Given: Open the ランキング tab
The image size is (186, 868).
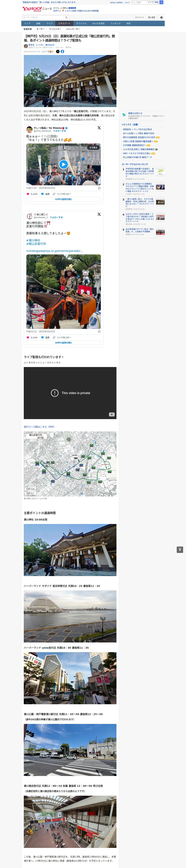Looking at the screenshot, I should click(x=115, y=24).
